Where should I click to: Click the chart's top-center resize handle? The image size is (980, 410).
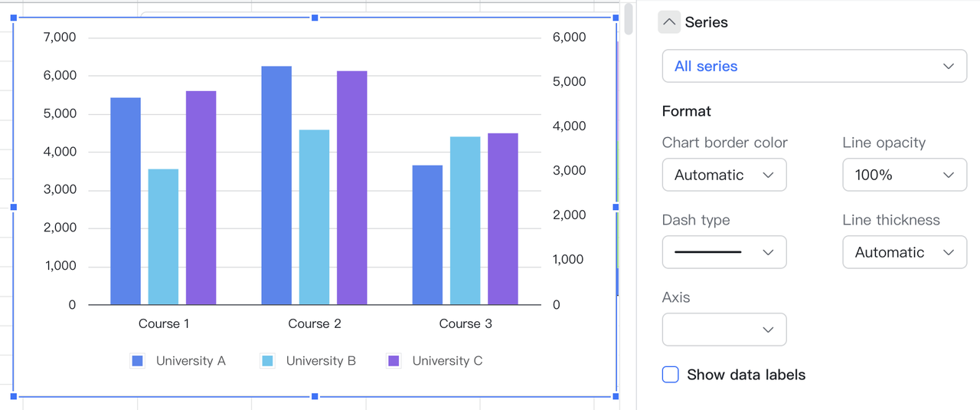click(x=315, y=18)
